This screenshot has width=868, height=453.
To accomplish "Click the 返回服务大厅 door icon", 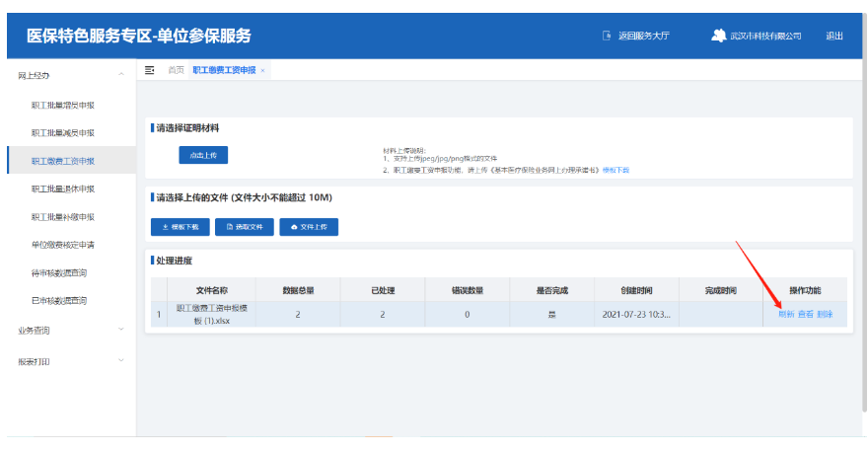I will 607,37.
